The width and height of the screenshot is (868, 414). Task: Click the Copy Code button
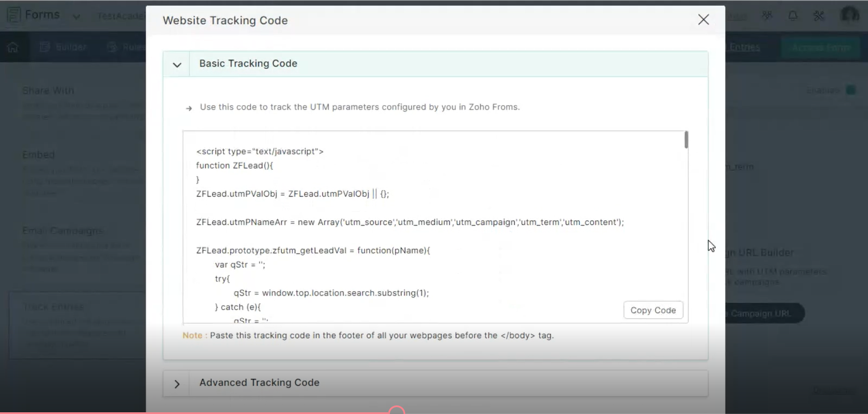pos(653,310)
